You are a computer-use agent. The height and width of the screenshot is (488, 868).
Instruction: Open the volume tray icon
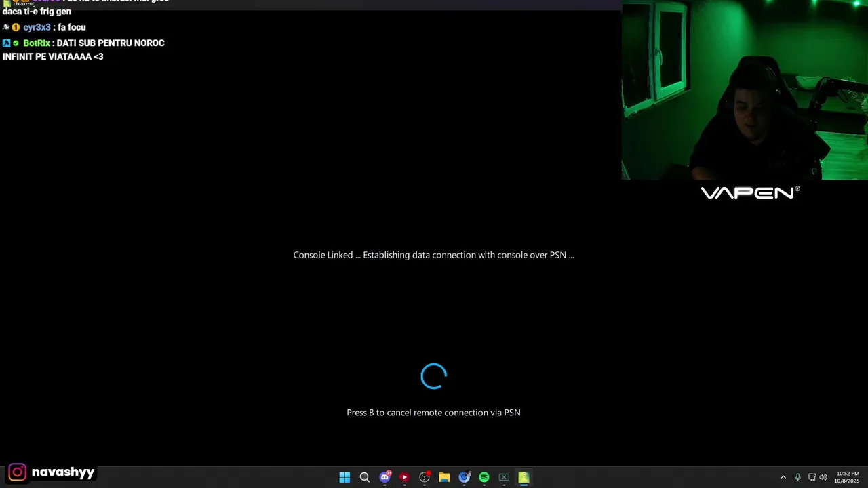point(823,477)
